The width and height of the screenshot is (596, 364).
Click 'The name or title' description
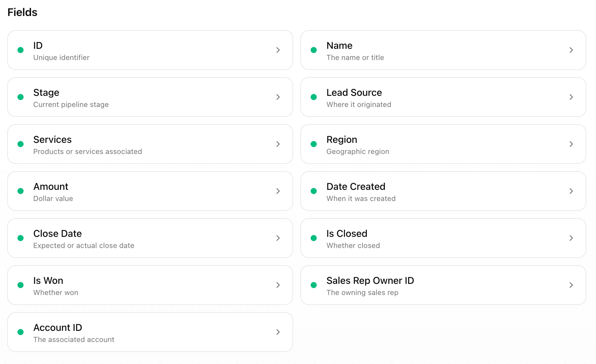[355, 58]
